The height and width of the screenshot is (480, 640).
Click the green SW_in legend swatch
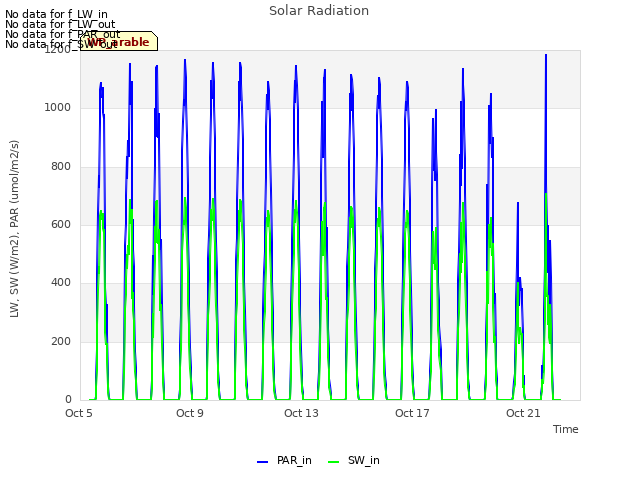333,462
